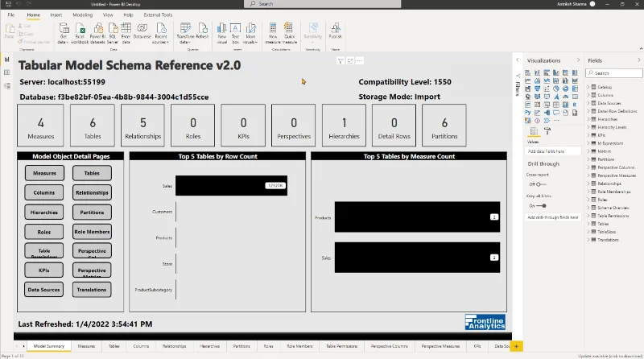Collapse the Visualizations pane chevron
644x359 pixels.
coord(578,60)
